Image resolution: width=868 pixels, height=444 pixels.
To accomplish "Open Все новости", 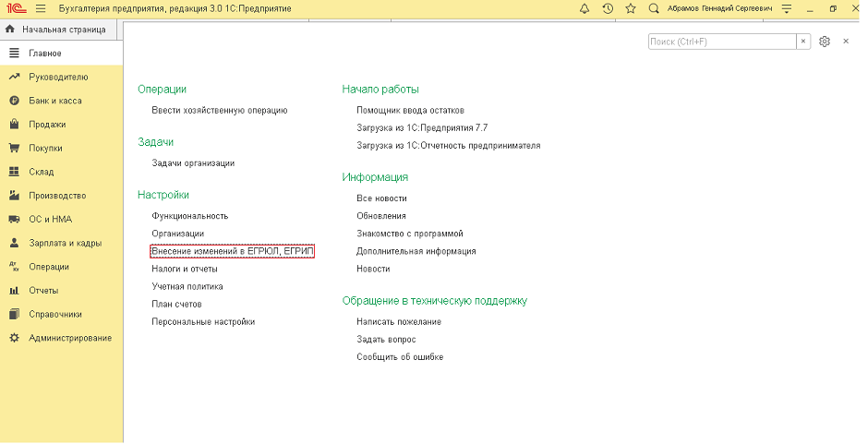I will (381, 198).
